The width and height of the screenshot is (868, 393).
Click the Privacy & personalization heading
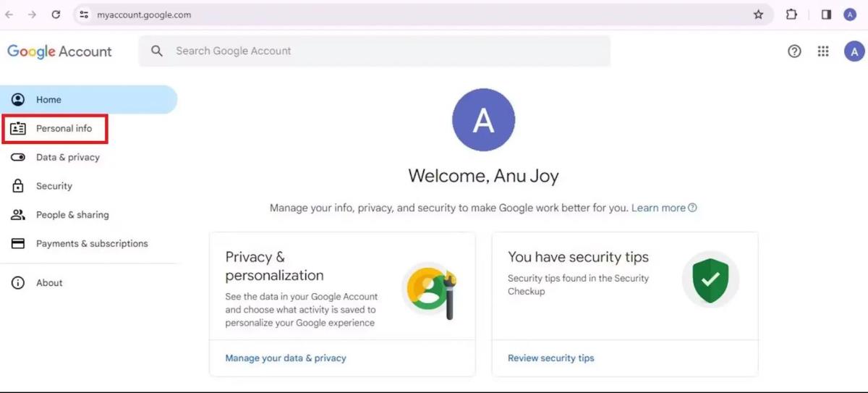coord(274,266)
